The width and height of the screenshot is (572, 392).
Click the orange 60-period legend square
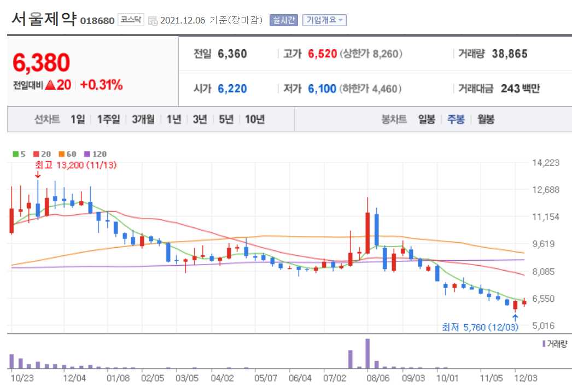(61, 154)
